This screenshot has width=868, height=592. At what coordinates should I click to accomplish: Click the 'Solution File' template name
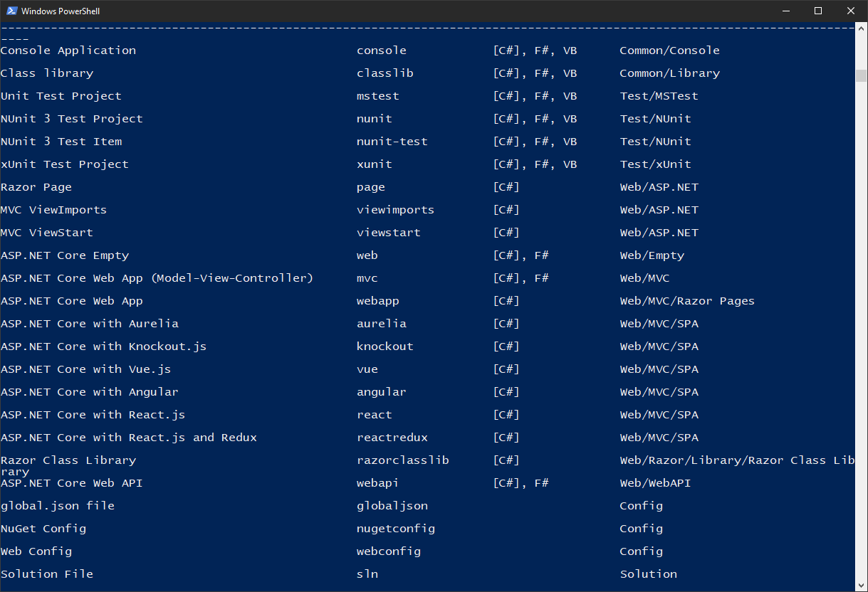(47, 574)
